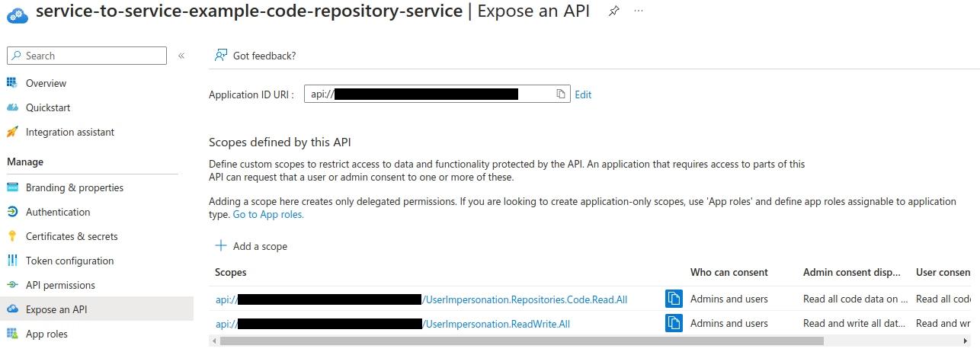The width and height of the screenshot is (980, 352).
Task: Navigate to Certificates & secrets
Action: 72,236
